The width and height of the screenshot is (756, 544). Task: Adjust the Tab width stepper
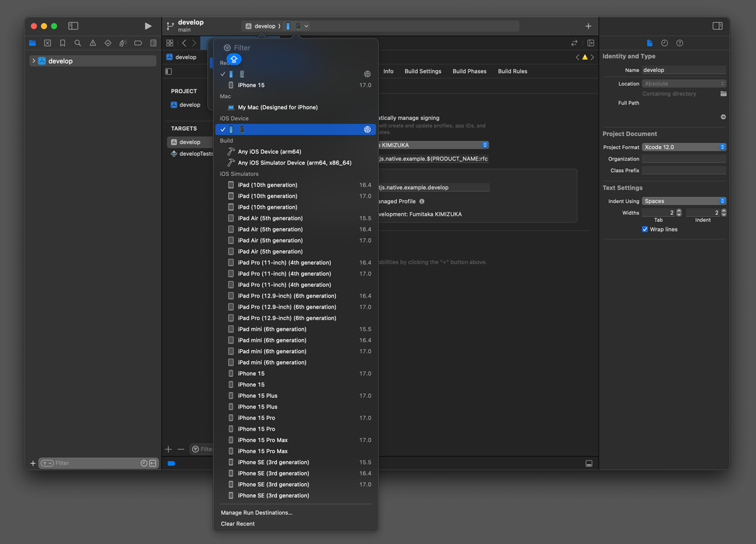[x=679, y=213]
